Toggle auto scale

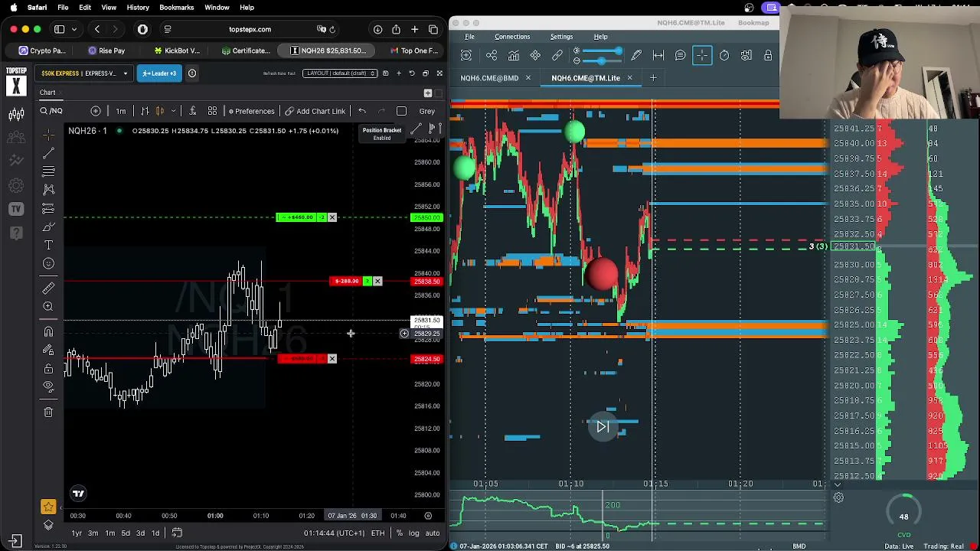[x=432, y=533]
